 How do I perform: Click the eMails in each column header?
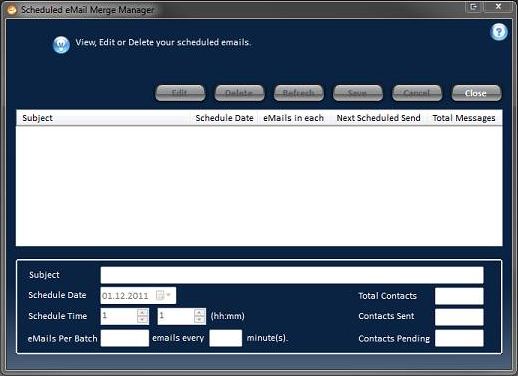click(293, 118)
